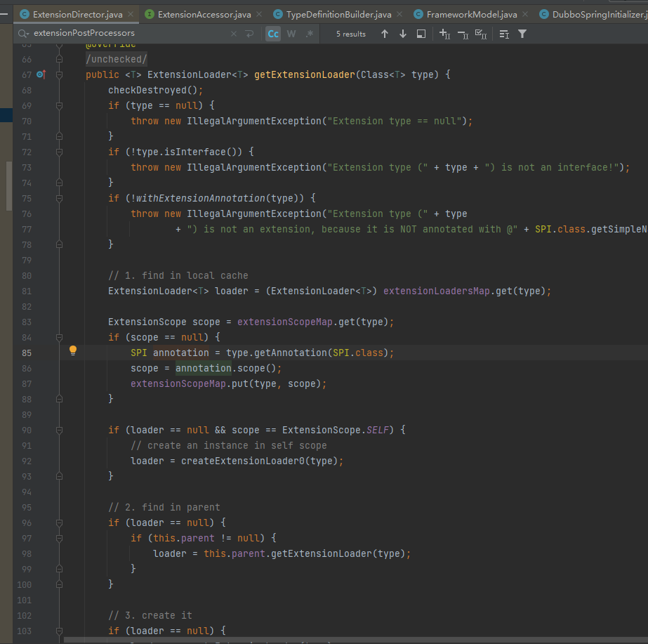Viewport: 648px width, 644px height.
Task: Click the createExtensionLoader0 call on line 92
Action: [x=243, y=461]
